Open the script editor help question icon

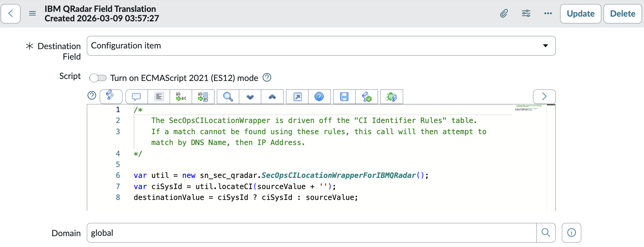[x=92, y=96]
